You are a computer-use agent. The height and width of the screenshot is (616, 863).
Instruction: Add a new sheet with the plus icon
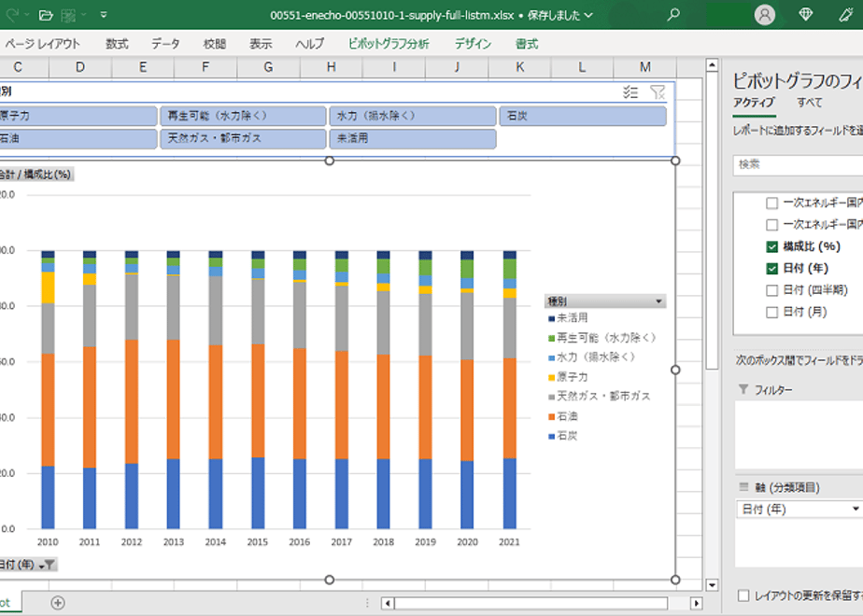[58, 603]
